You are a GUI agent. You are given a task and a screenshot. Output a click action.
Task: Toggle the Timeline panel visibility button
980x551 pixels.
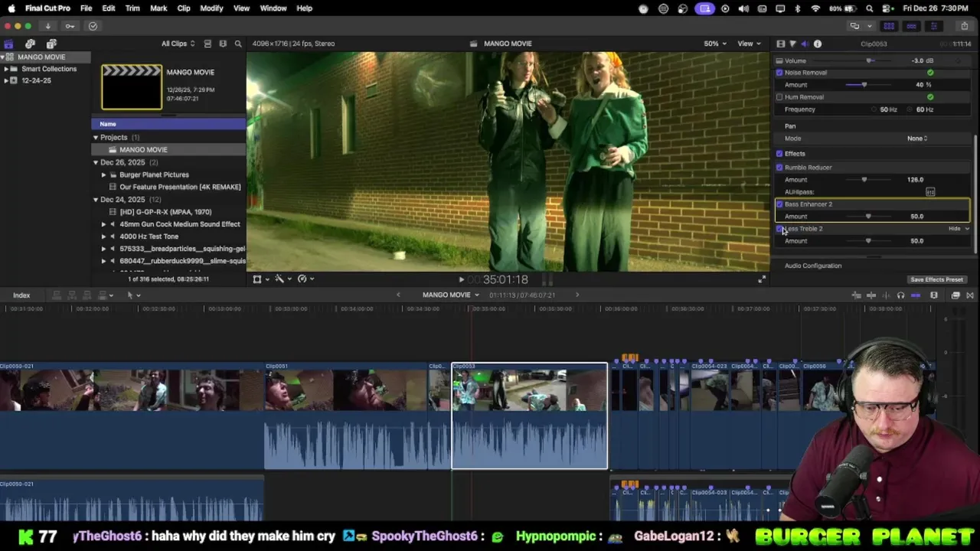911,26
